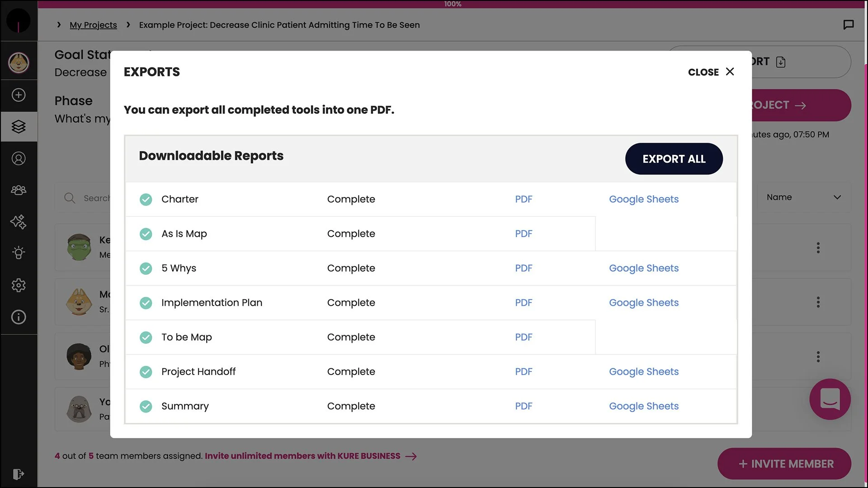
Task: Click the logout icon at sidebar bottom
Action: (x=19, y=474)
